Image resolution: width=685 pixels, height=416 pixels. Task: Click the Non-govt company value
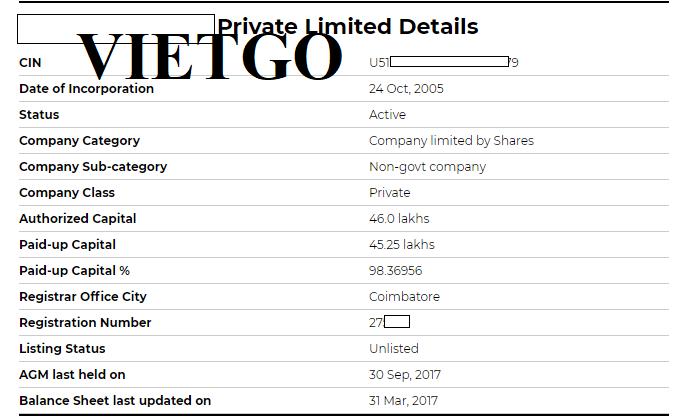click(427, 167)
